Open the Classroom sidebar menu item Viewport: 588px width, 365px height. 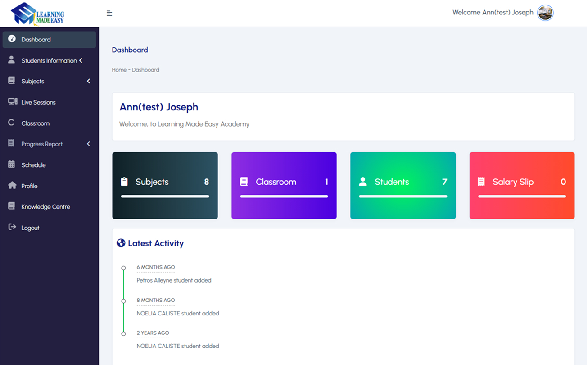pos(35,123)
